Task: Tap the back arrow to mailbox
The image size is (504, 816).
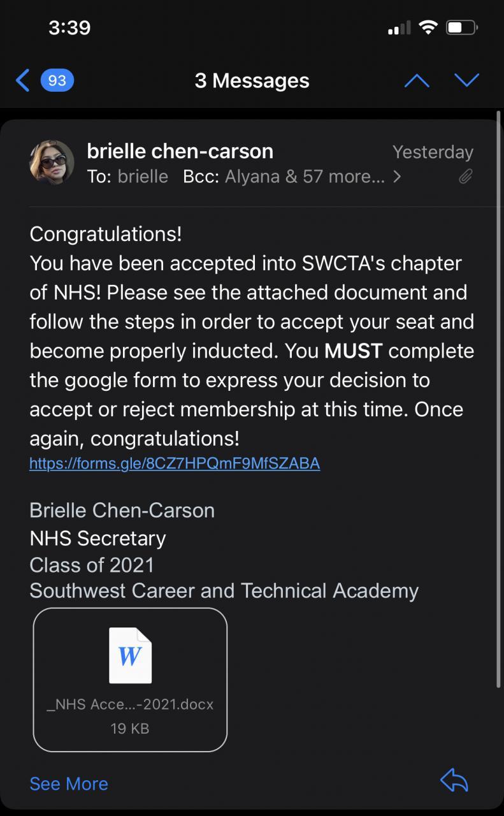Action: 23,80
